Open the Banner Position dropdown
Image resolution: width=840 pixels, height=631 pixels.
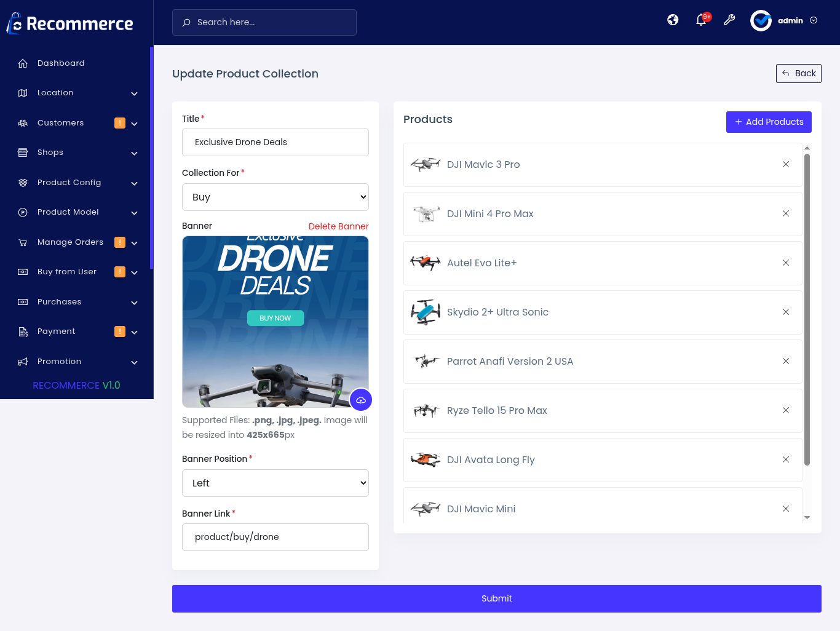(275, 483)
